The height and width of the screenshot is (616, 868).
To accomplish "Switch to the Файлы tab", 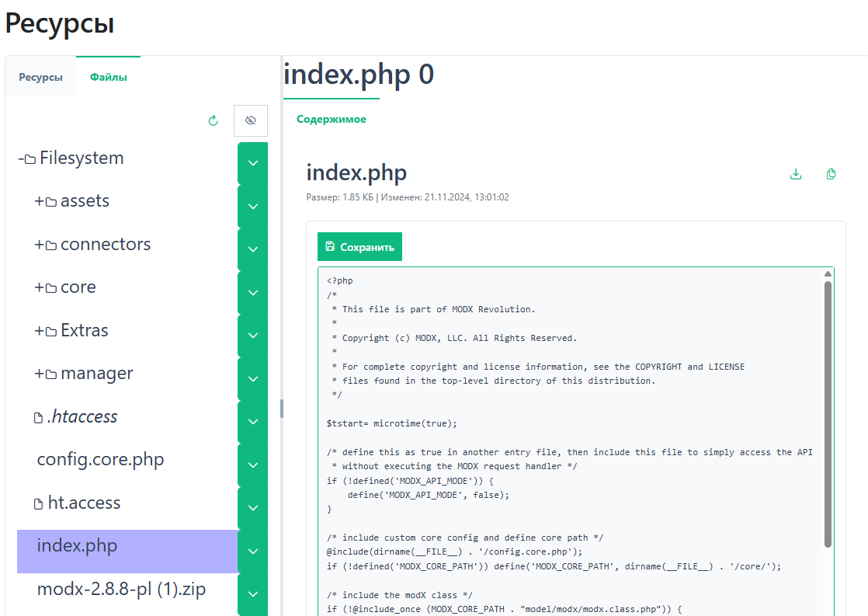I will [x=108, y=78].
